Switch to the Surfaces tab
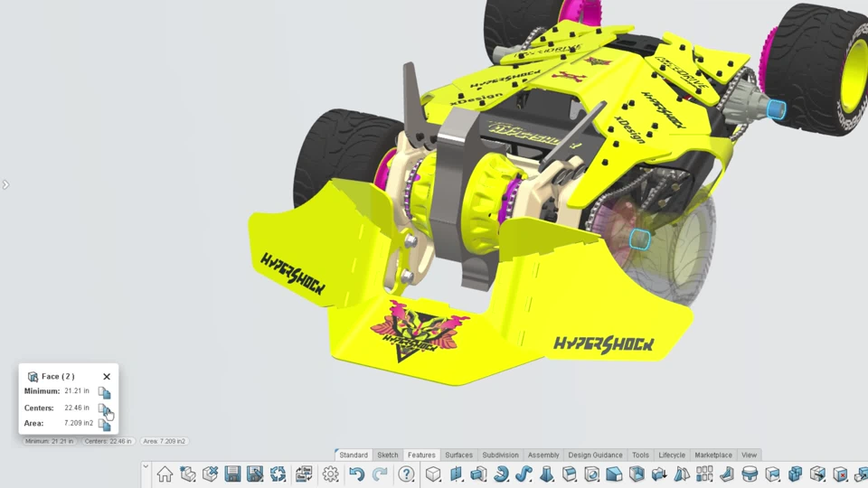 [x=459, y=455]
